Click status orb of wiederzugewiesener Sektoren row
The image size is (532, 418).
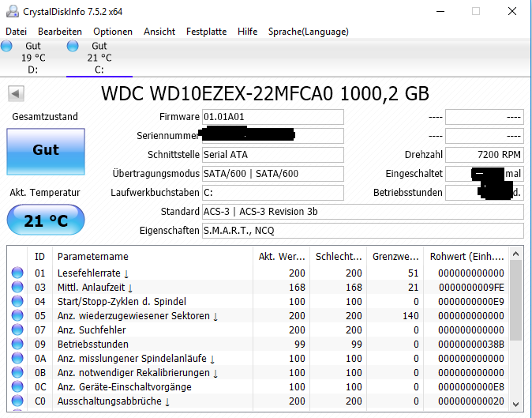17,315
